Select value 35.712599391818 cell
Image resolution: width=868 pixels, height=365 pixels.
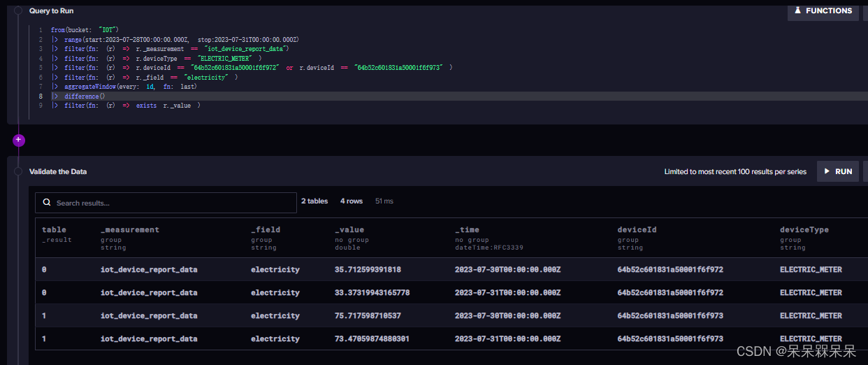[368, 269]
